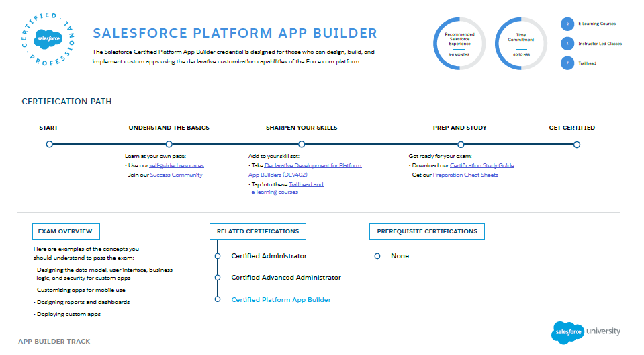Click the Certified Advanced Administrator text

286,278
